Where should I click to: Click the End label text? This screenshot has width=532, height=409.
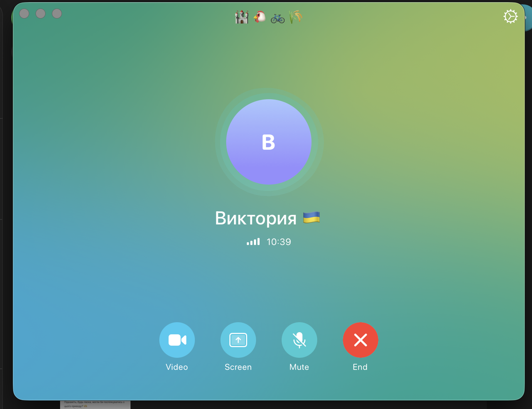pyautogui.click(x=360, y=367)
